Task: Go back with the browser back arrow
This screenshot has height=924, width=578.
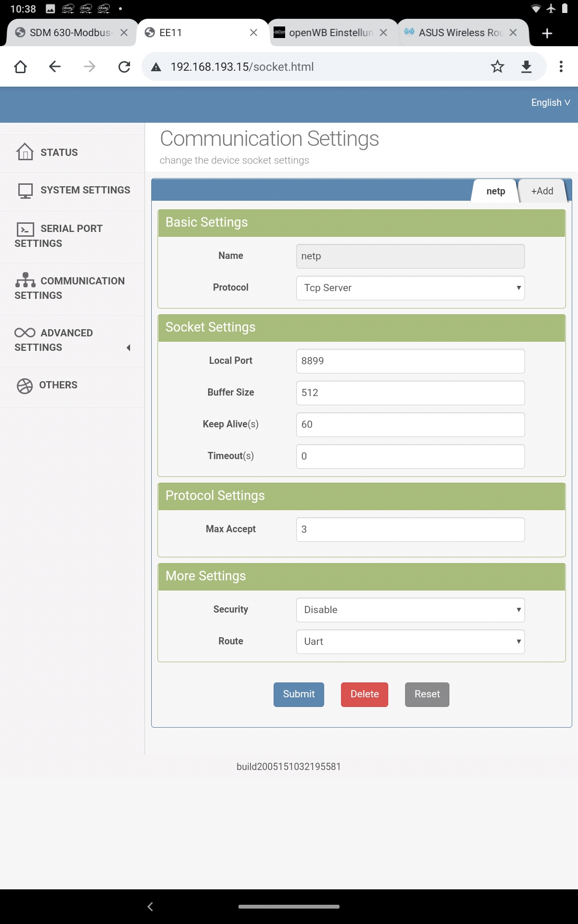Action: coord(55,66)
